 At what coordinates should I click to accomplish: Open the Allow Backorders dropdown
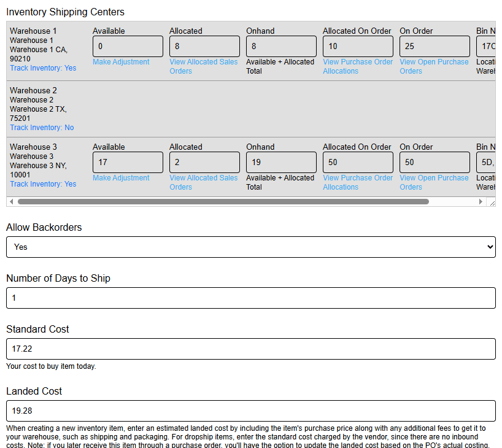pos(251,247)
